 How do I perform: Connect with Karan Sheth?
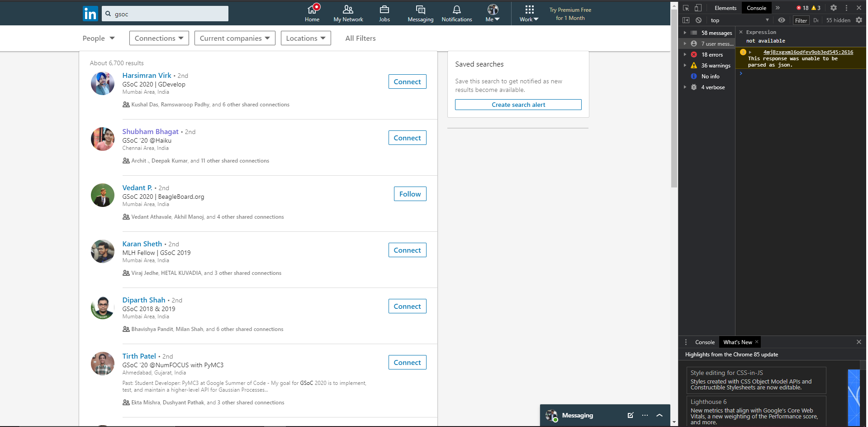407,250
